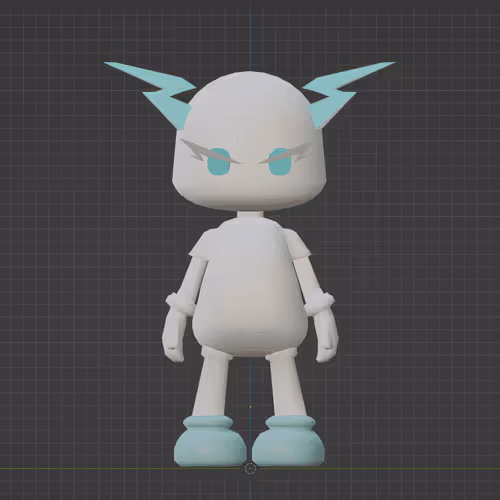Select the teal eye on screen-right
Viewport: 500px width, 500px height.
pos(280,162)
